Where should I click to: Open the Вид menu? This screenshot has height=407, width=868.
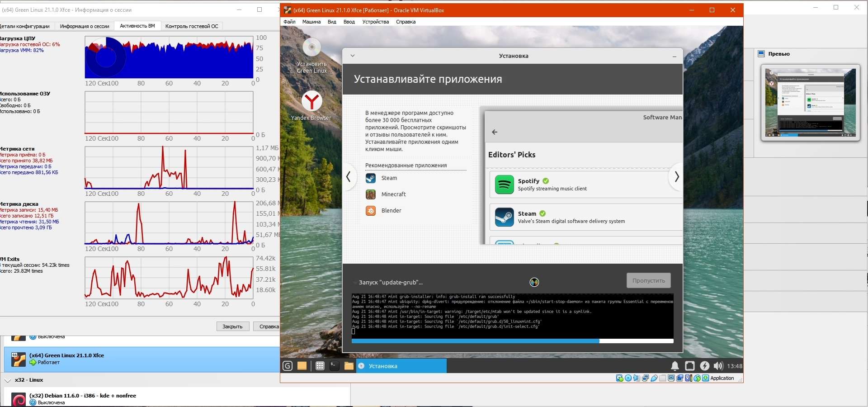tap(332, 22)
